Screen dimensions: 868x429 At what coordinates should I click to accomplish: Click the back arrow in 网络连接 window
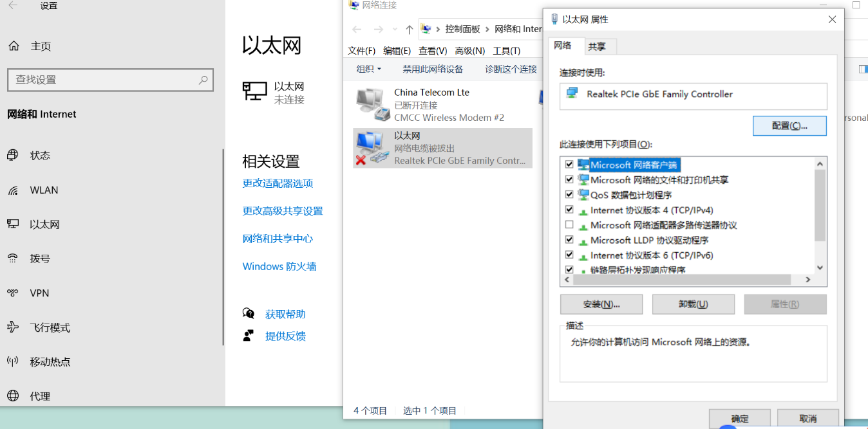pyautogui.click(x=357, y=29)
